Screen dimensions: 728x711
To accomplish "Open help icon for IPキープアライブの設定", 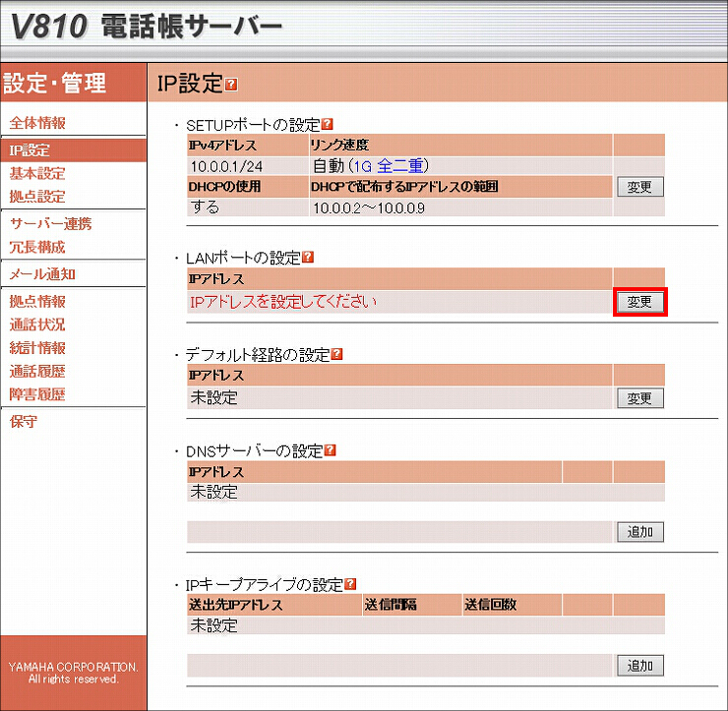I will coord(350,583).
